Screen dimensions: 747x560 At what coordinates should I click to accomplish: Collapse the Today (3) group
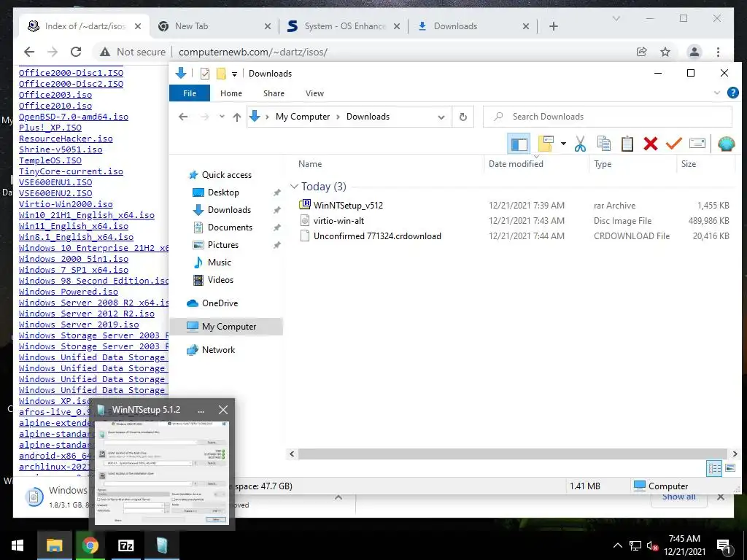click(294, 187)
